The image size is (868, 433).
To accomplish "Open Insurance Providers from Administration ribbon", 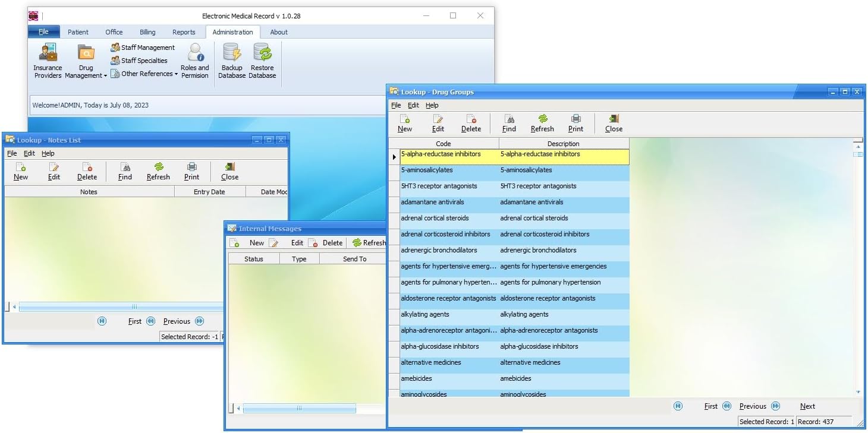I will [48, 59].
